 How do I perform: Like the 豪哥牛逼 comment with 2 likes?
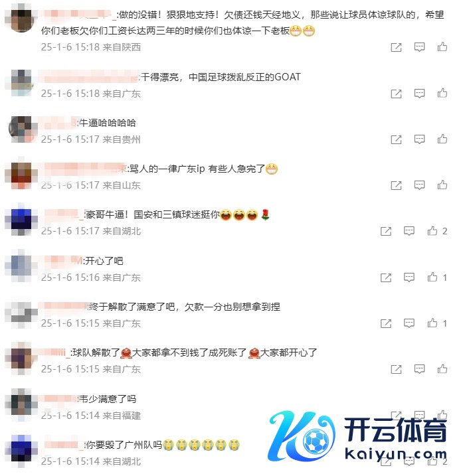point(432,231)
